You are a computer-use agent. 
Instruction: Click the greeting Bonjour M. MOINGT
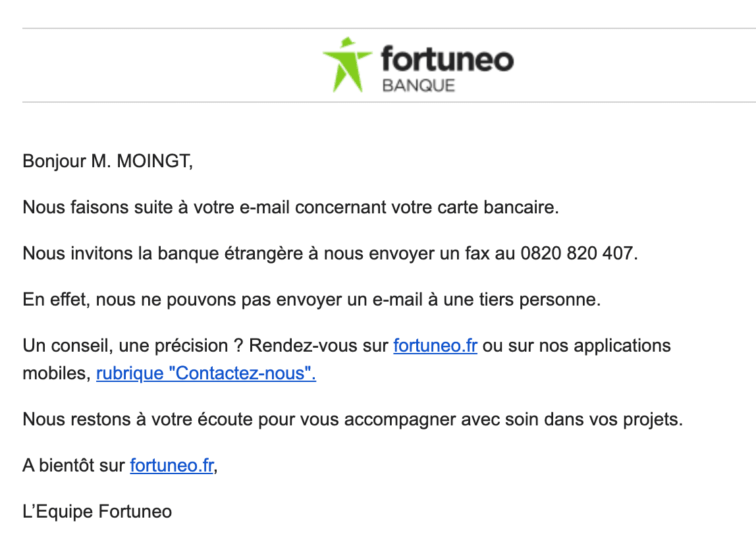107,161
